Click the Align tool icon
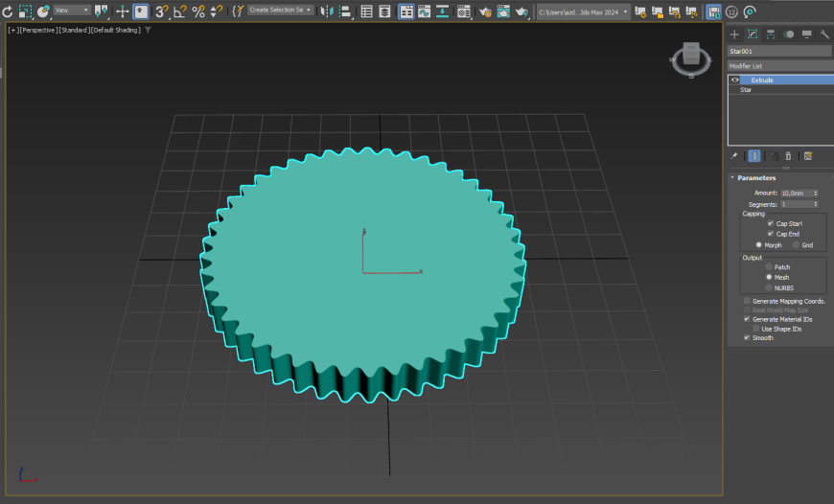 pos(345,11)
